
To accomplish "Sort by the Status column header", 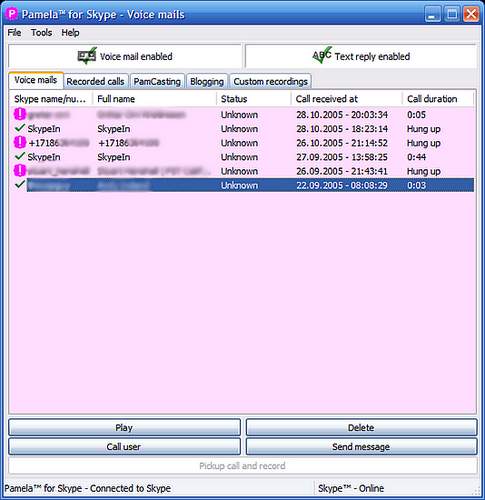I will [254, 99].
